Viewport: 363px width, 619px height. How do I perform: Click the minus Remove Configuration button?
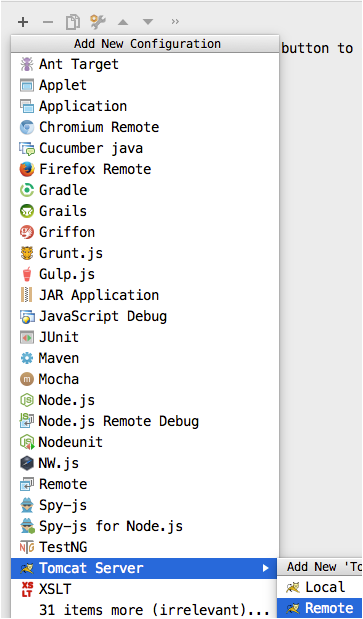coord(48,22)
